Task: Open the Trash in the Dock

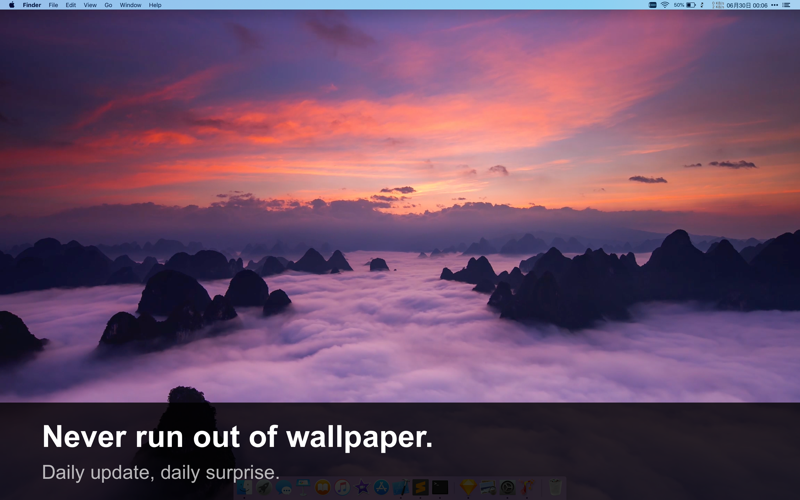Action: [555, 488]
